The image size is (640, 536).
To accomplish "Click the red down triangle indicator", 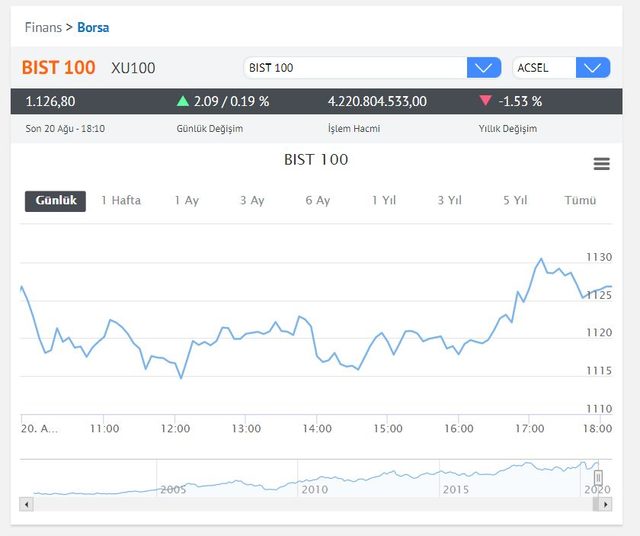I will 485,100.
